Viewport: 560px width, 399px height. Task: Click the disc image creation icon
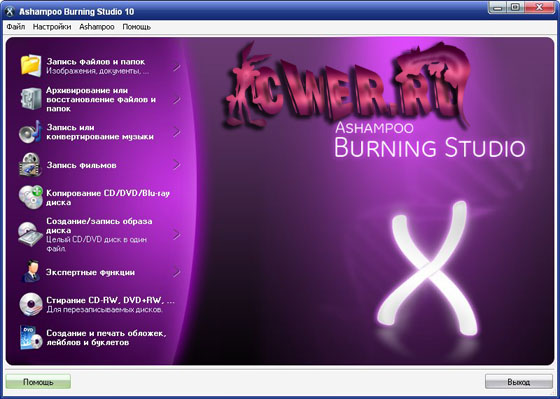pos(31,234)
